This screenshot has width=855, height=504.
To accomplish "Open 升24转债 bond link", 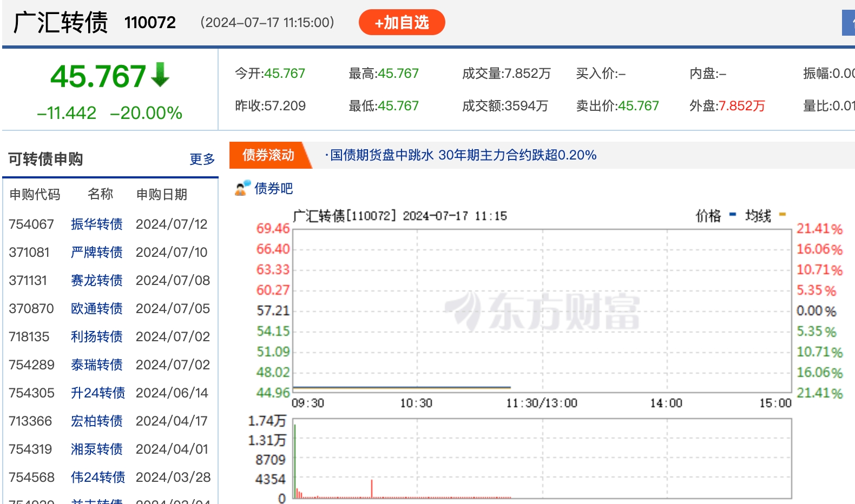I will (98, 393).
